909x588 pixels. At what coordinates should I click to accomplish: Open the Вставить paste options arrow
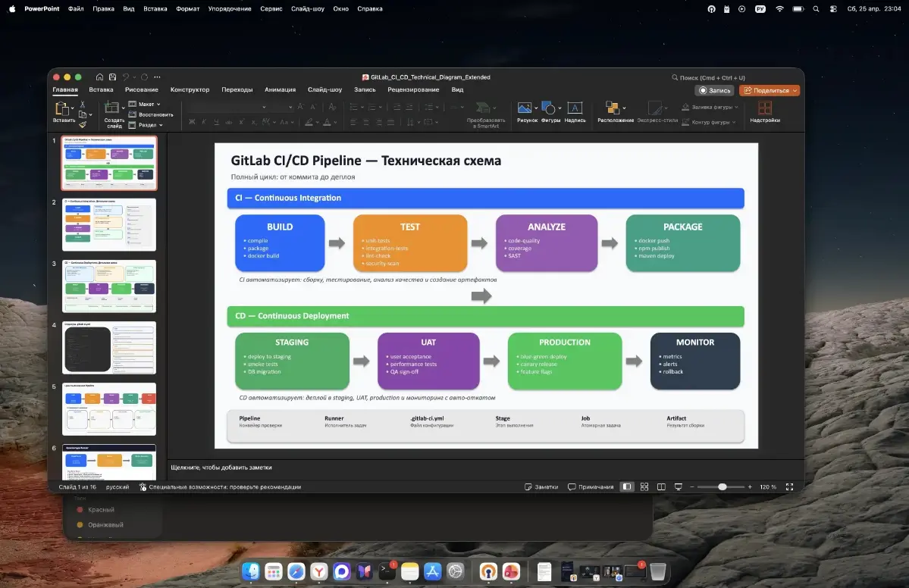tap(72, 108)
